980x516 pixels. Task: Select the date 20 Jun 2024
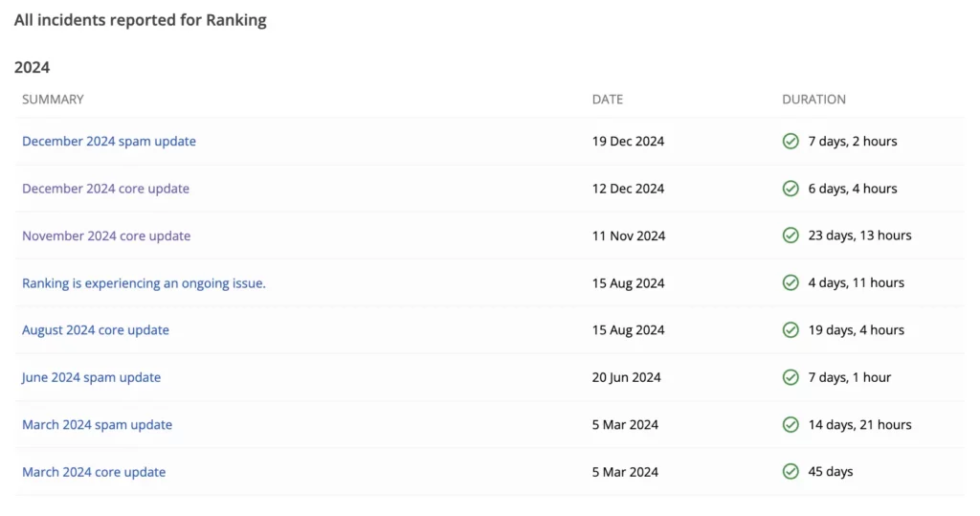click(626, 377)
